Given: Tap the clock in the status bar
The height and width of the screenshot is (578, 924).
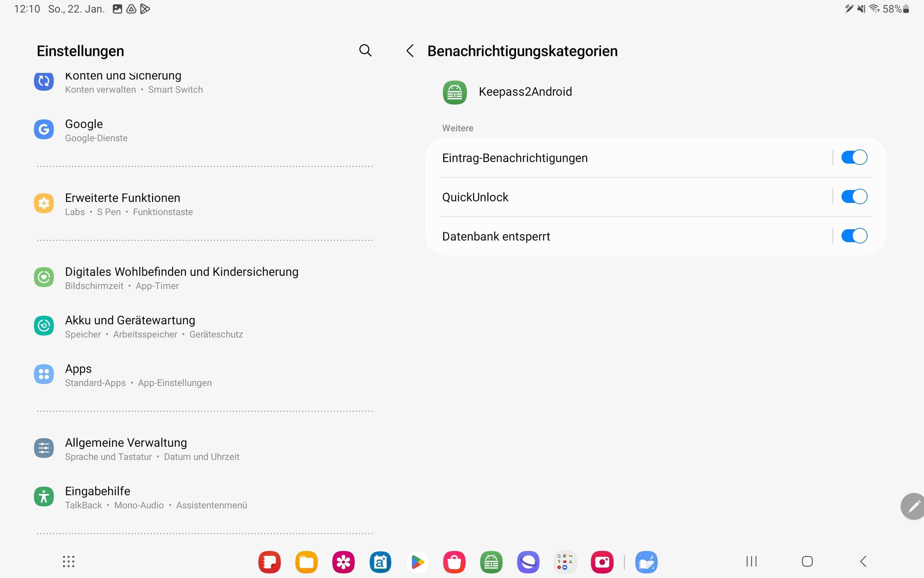Looking at the screenshot, I should [27, 9].
